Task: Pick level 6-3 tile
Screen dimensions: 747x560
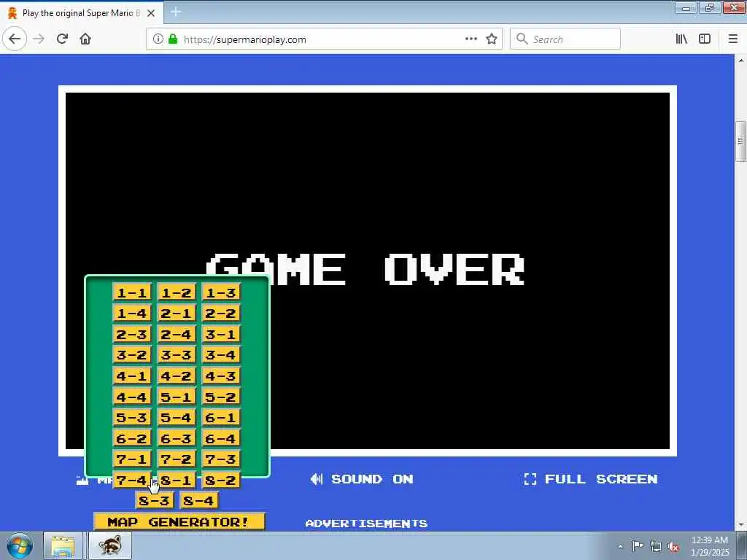Action: 177,438
